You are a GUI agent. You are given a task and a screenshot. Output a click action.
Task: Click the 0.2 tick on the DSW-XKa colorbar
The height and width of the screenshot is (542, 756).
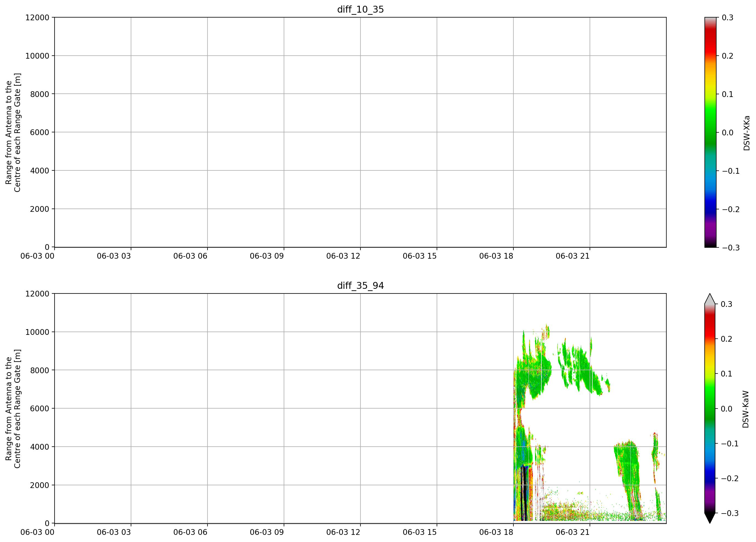(x=727, y=56)
